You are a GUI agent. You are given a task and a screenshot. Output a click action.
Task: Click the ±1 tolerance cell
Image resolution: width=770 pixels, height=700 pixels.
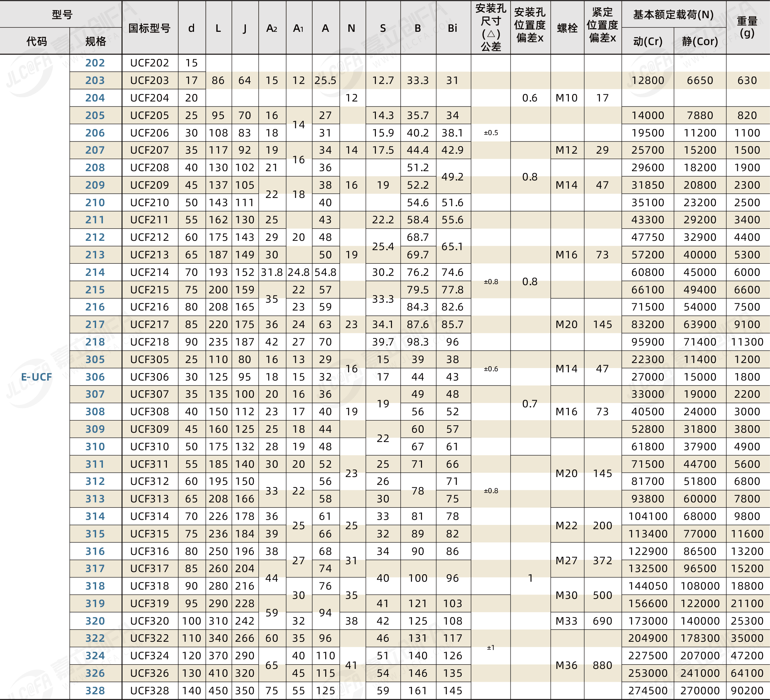pyautogui.click(x=491, y=647)
